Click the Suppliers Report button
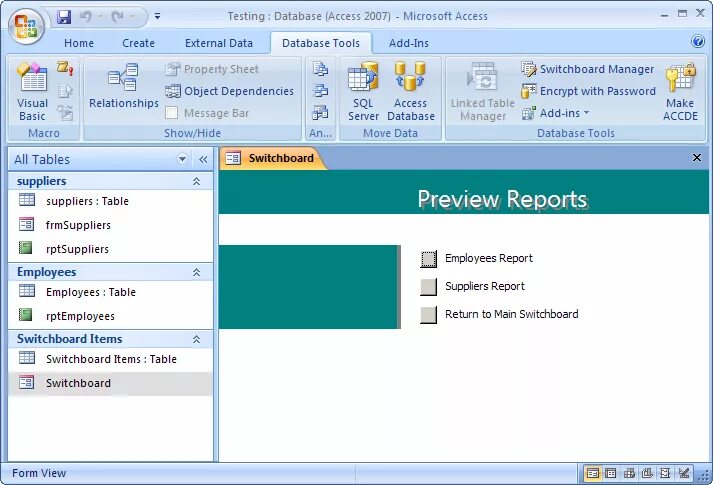713x485 pixels. (x=428, y=287)
